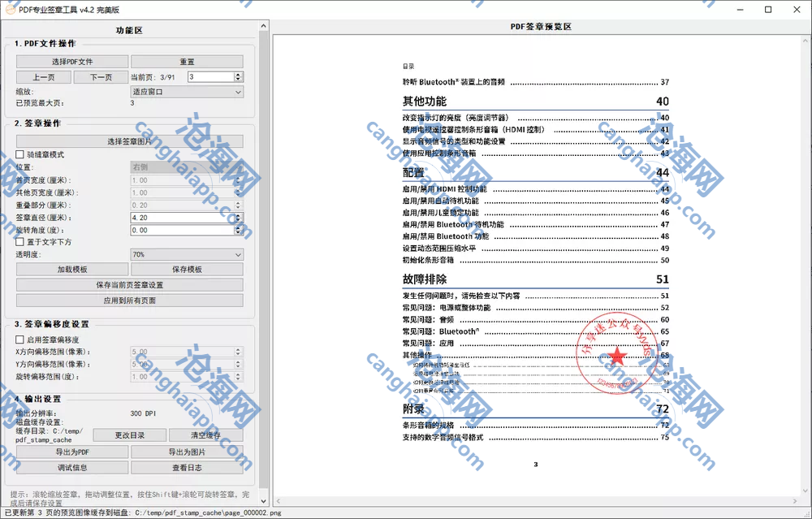Click the left panel vertical scrollbar
The image size is (812, 519).
pos(263,244)
